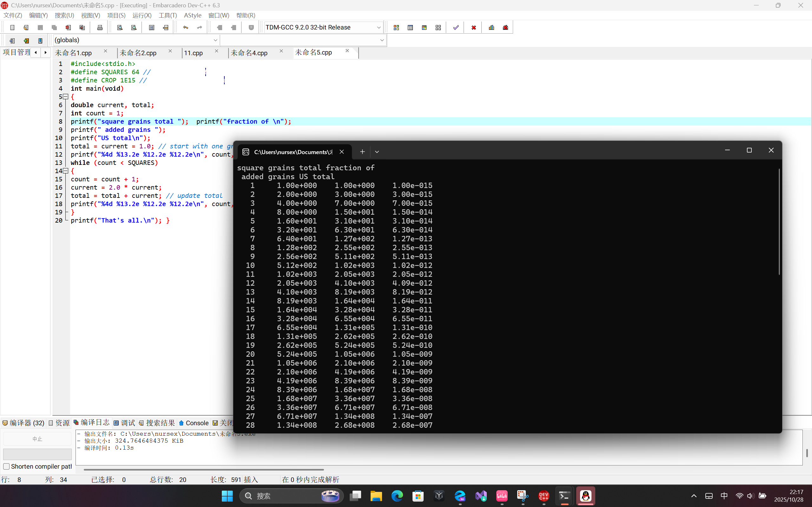Screen dimensions: 812x507
Task: Switch to the 未命名4.cpp tab
Action: coord(249,53)
